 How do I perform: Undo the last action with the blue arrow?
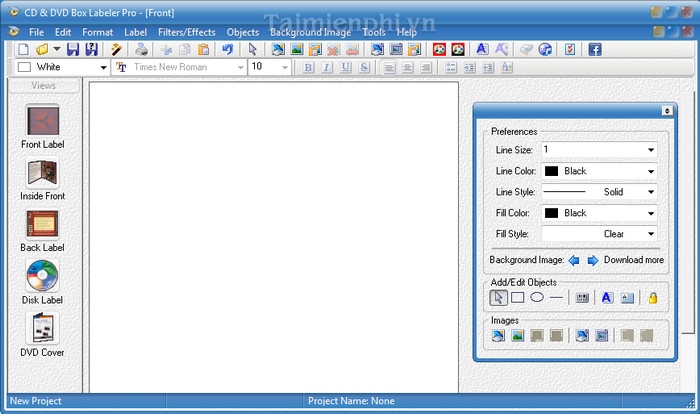228,49
